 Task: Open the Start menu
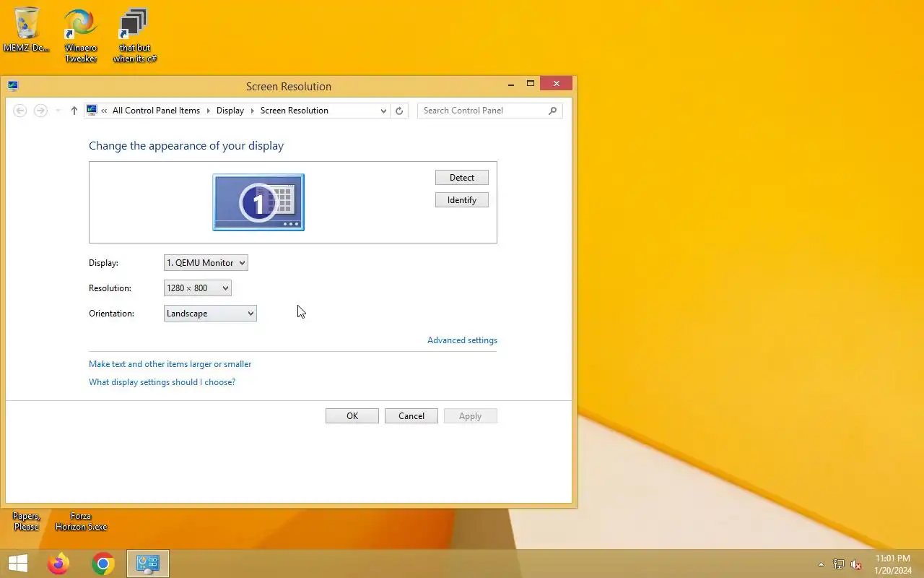click(18, 564)
